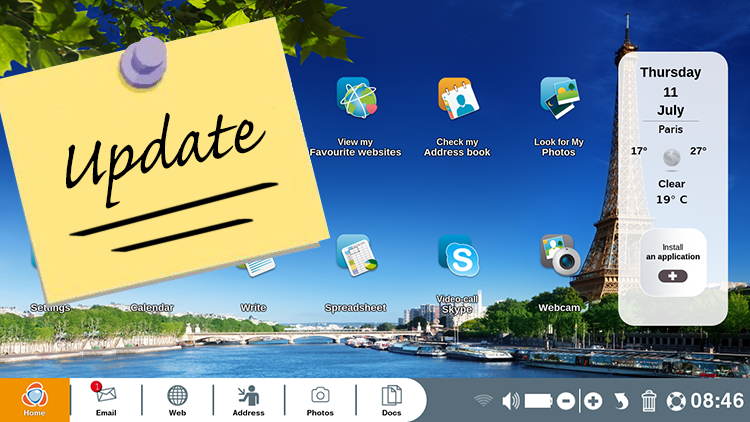Click the speaker volume icon
This screenshot has height=422, width=750.
[511, 400]
